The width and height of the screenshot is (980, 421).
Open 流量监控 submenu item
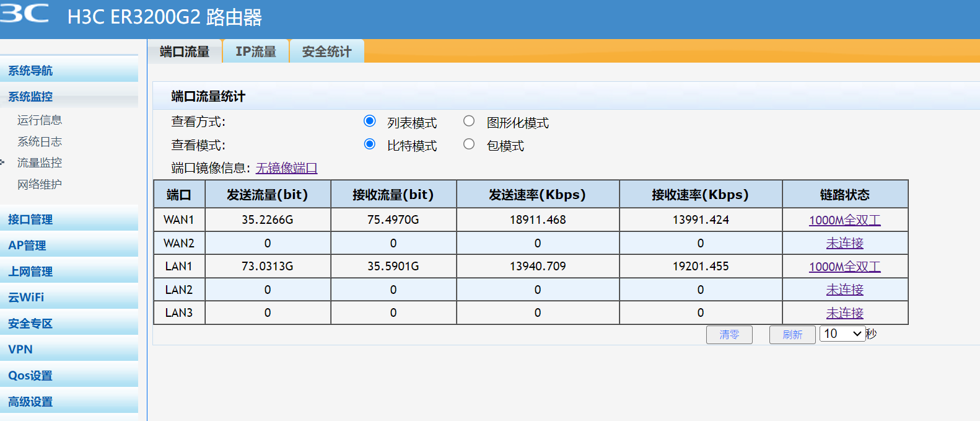(40, 163)
